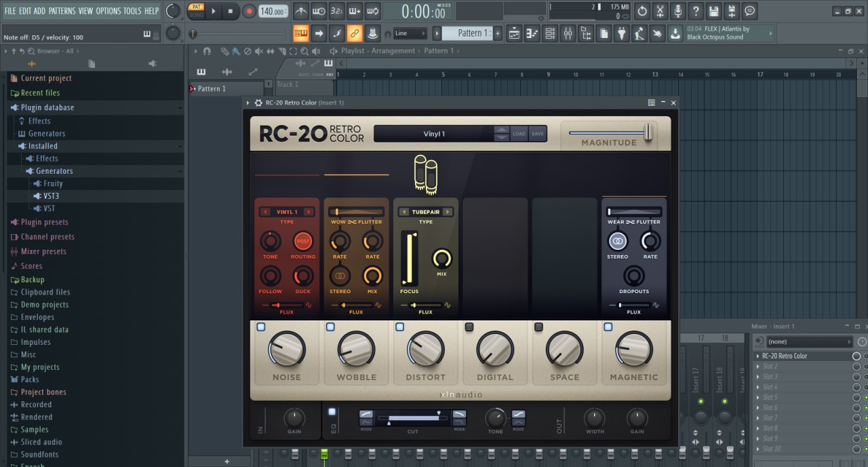The image size is (868, 467).
Task: Enable typing keyboard to piano icon
Action: click(x=301, y=33)
